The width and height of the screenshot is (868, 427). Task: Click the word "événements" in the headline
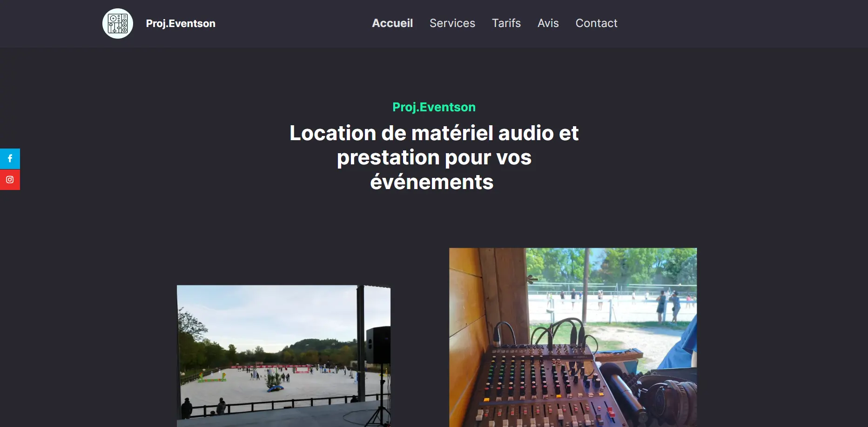431,182
